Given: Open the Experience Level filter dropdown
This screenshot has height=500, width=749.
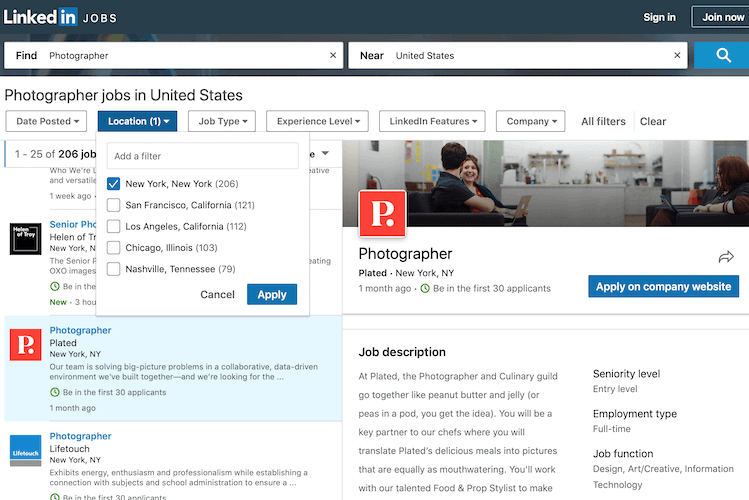Looking at the screenshot, I should [317, 121].
